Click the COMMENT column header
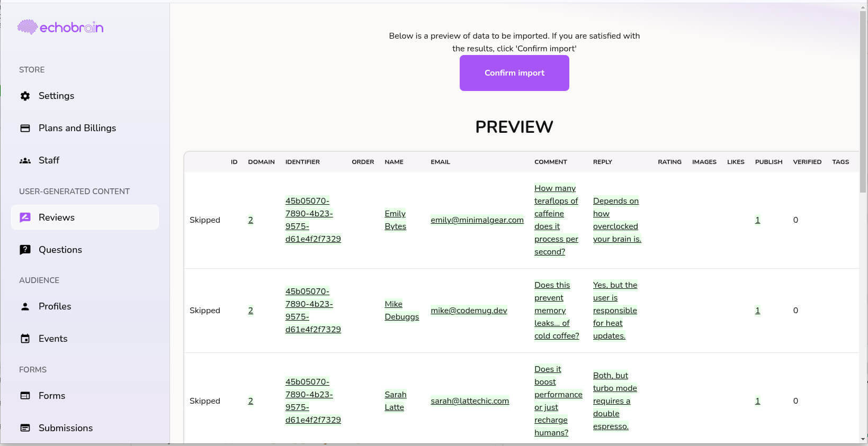The width and height of the screenshot is (868, 446). pos(551,162)
